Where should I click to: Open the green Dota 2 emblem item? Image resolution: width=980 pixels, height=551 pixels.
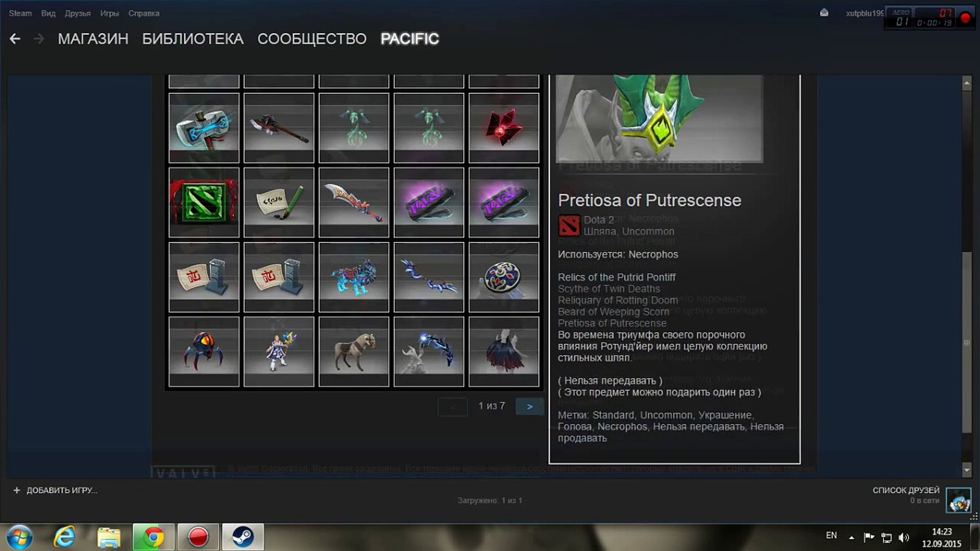204,203
